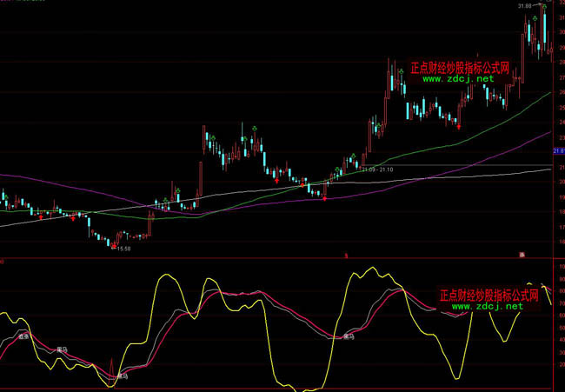Screen dimensions: 565x392
Task: Select the 黑马 marker at the red-white line crossover
Action: [349, 336]
